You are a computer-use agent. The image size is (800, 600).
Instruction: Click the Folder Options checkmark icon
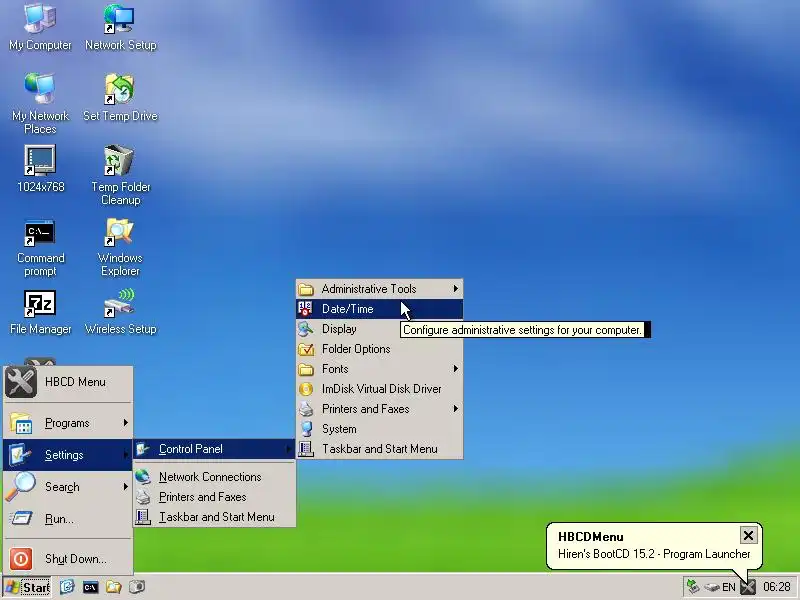point(306,349)
